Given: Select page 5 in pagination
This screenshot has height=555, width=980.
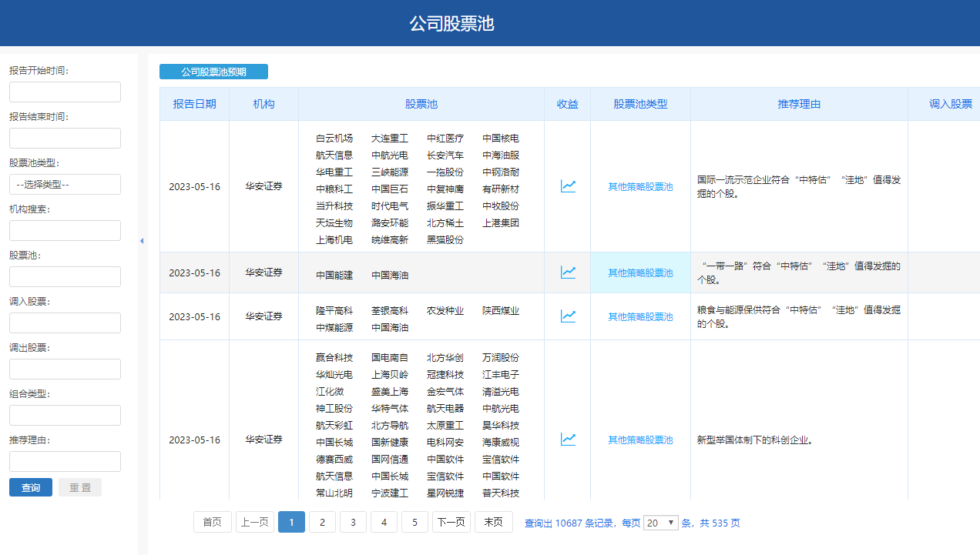Looking at the screenshot, I should point(414,522).
